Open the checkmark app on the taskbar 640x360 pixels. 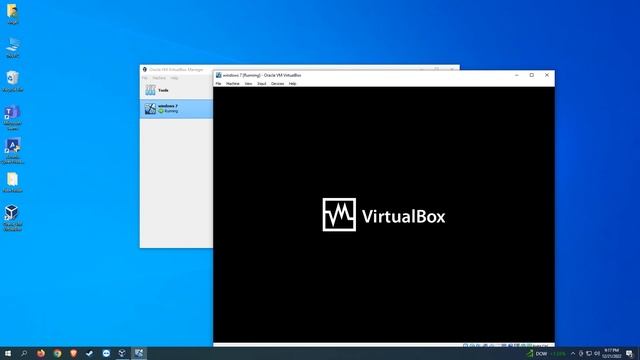pyautogui.click(x=90, y=353)
